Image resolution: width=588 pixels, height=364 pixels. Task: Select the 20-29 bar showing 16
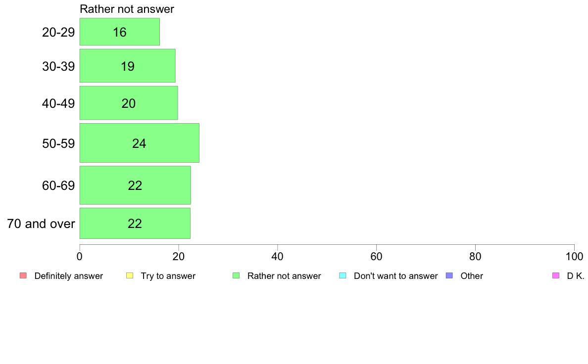tap(119, 32)
